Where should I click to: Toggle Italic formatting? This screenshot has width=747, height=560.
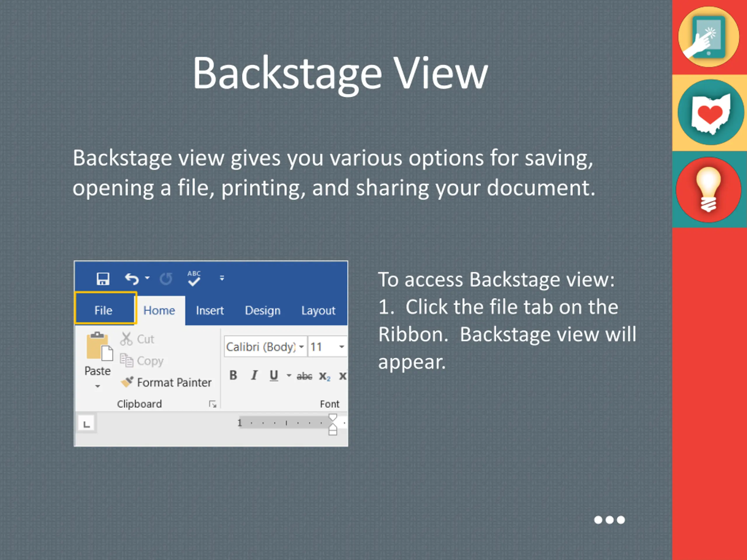(254, 375)
